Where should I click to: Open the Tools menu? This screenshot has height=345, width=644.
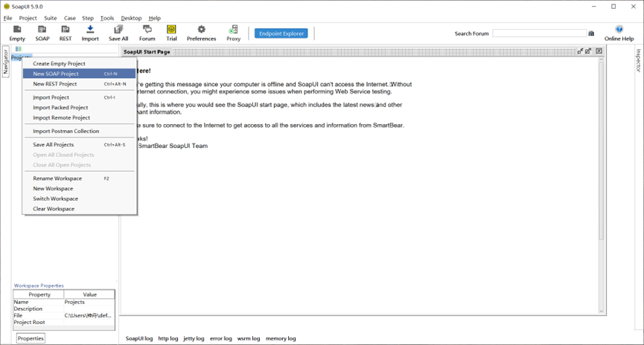107,18
